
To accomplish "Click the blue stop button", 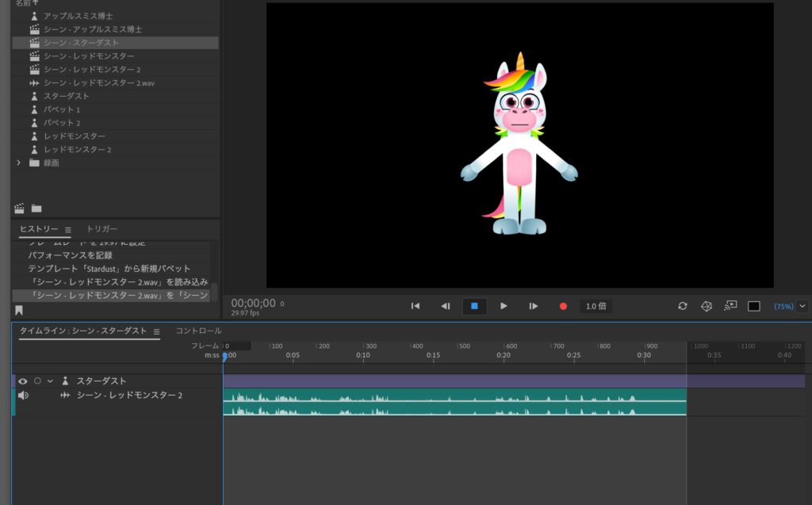I will [474, 306].
